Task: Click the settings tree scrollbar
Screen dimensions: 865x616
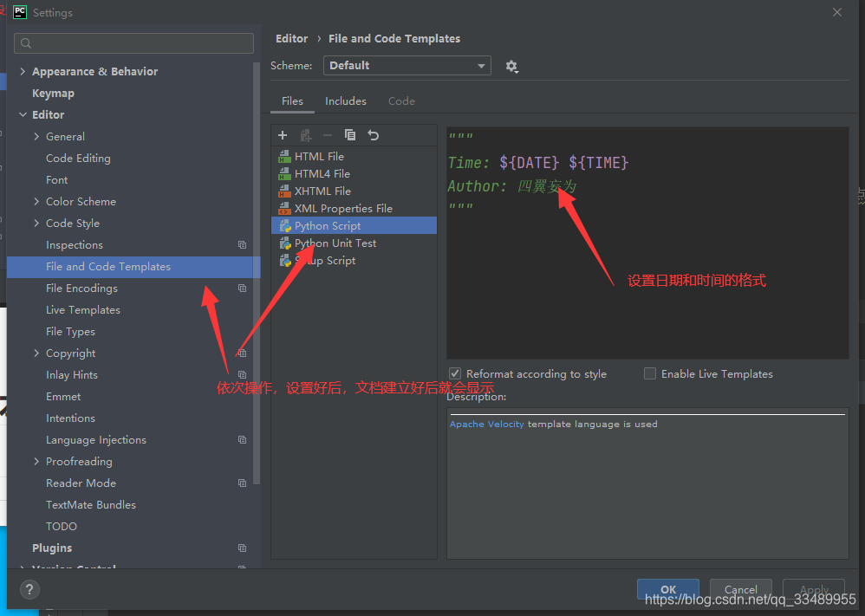Action: pos(256,273)
